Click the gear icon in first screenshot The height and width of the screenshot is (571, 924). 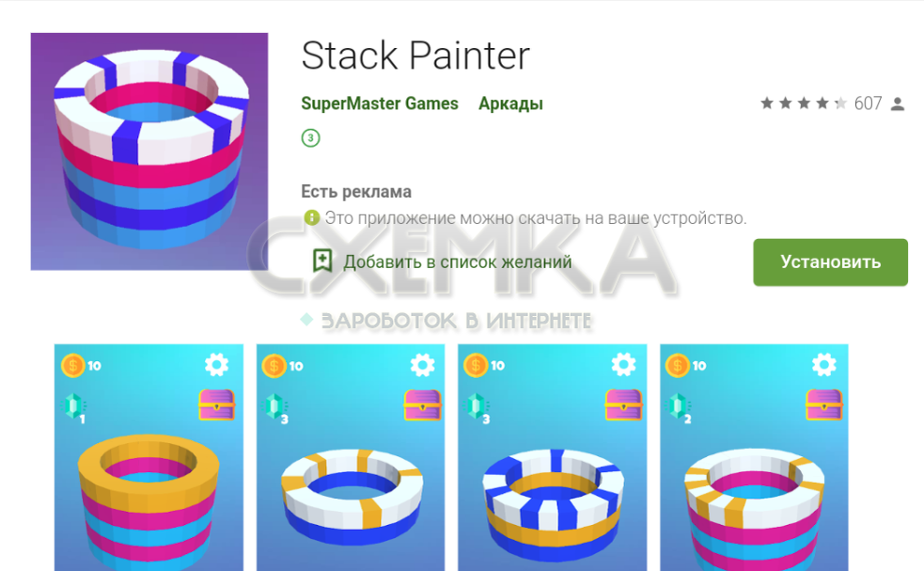[x=216, y=365]
